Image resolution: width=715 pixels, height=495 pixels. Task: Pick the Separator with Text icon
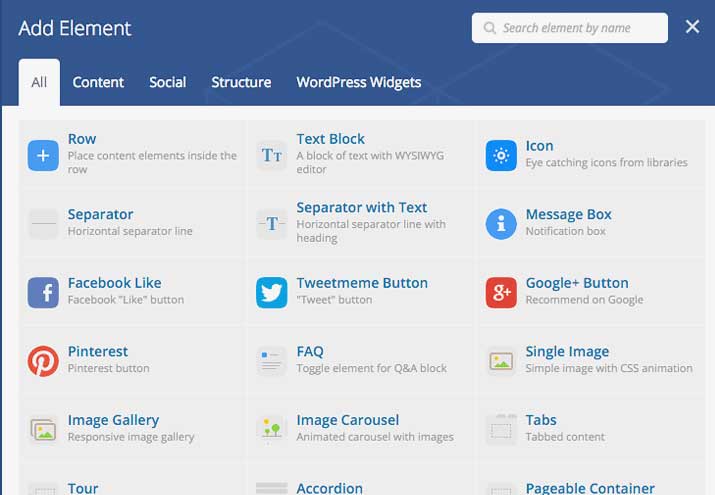coord(272,224)
